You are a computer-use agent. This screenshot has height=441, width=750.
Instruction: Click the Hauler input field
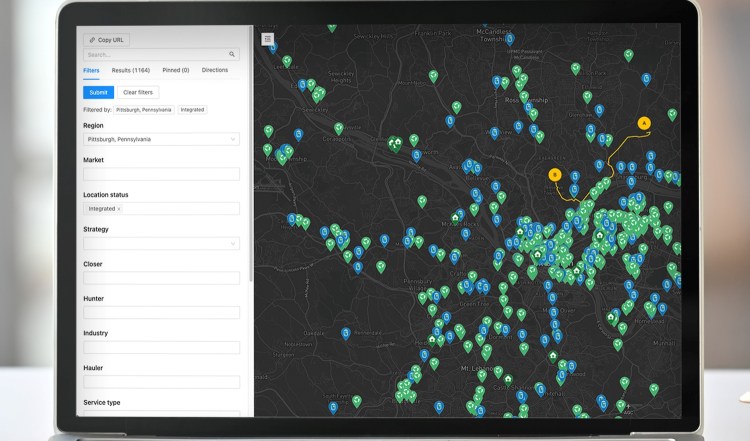tap(161, 382)
